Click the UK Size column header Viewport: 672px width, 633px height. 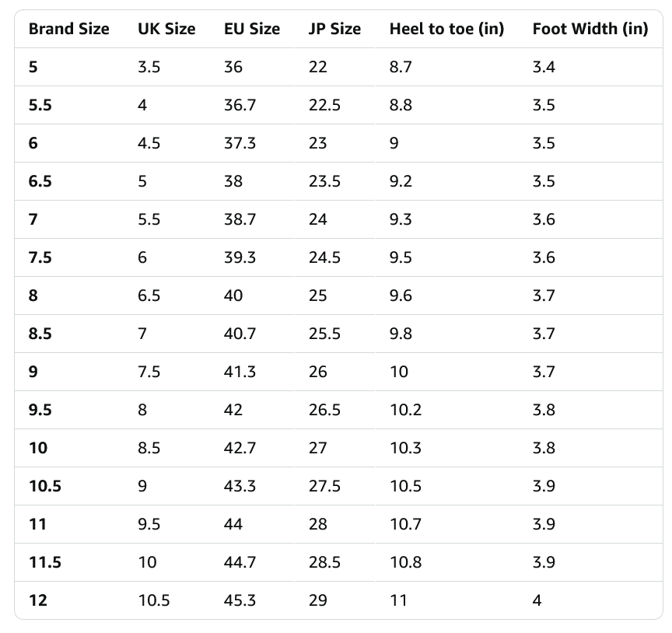[x=166, y=29]
